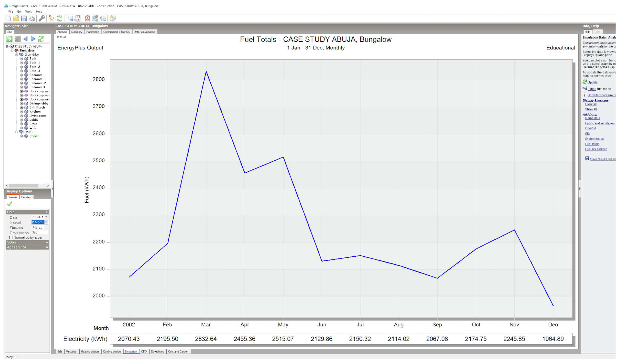Screen dimensions: 622x364
Task: Click the Save floppy disk toolbar icon
Action: click(x=24, y=19)
